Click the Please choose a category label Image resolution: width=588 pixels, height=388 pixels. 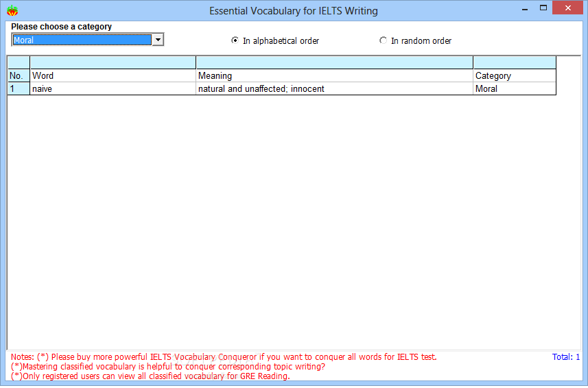(x=62, y=27)
